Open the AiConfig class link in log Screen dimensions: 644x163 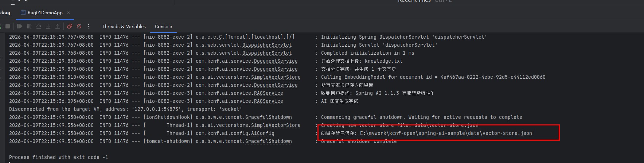tap(262, 133)
